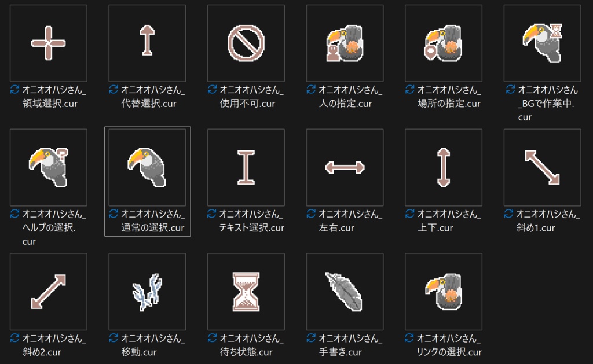Select the 領域選択.cur crosshair cursor file
Image resolution: width=593 pixels, height=364 pixels.
pyautogui.click(x=49, y=43)
